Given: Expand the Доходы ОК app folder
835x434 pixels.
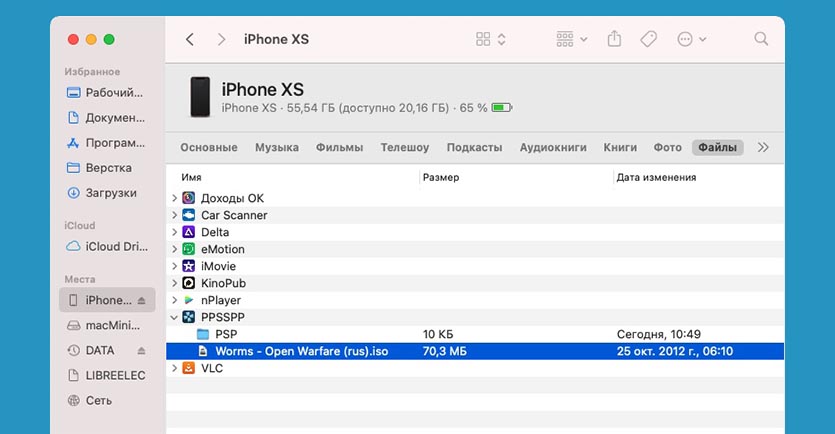Looking at the screenshot, I should pos(174,198).
